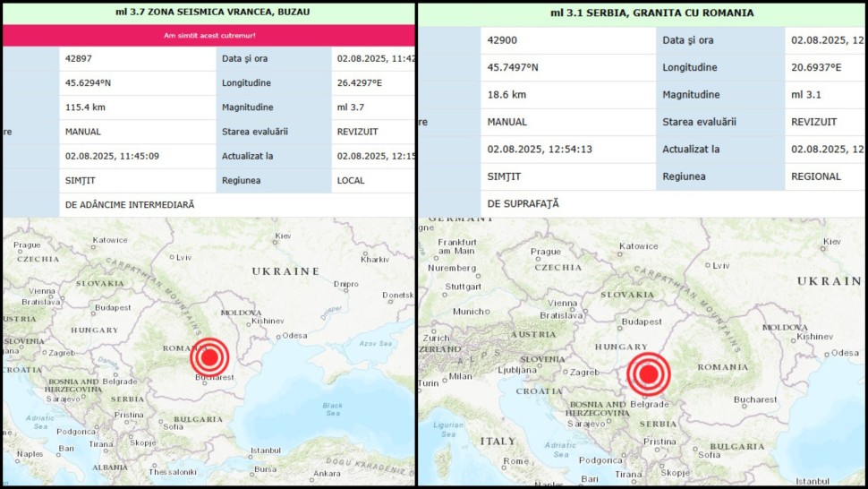Click the red epicenter marker near Belgrade
868x489 pixels.
[x=648, y=374]
